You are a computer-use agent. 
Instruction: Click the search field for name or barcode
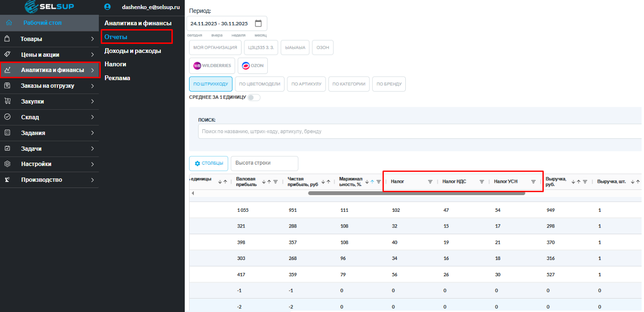pos(419,131)
